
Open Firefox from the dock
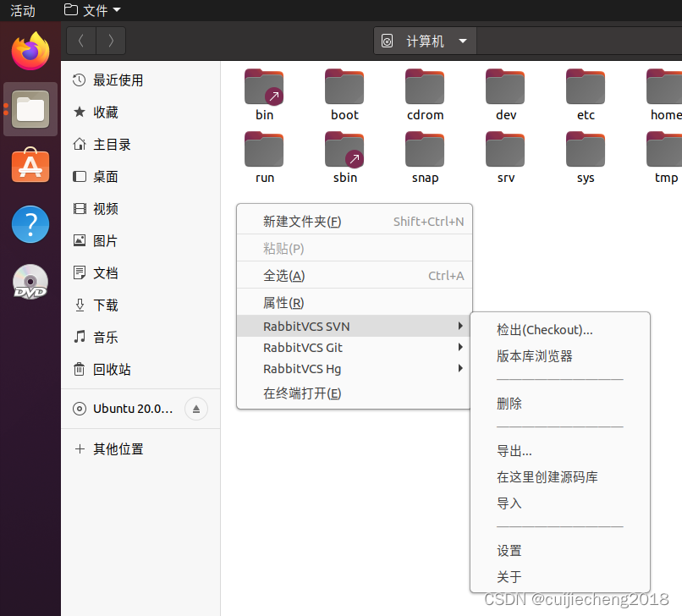coord(30,51)
